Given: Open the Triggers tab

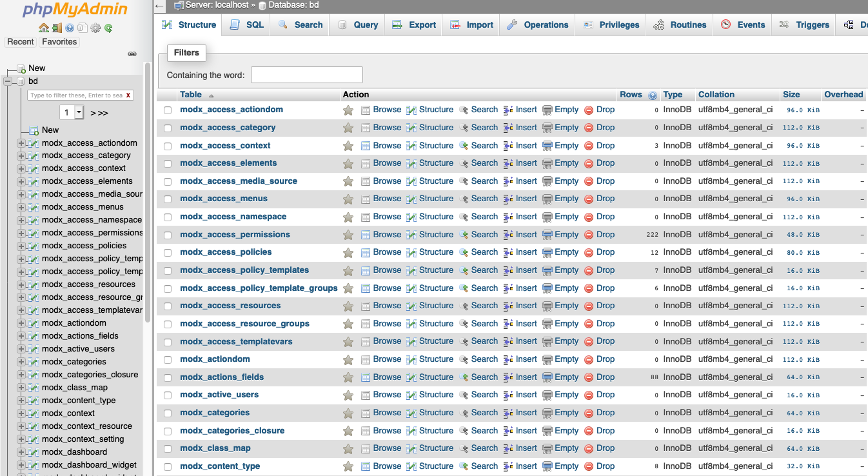Looking at the screenshot, I should tap(804, 25).
